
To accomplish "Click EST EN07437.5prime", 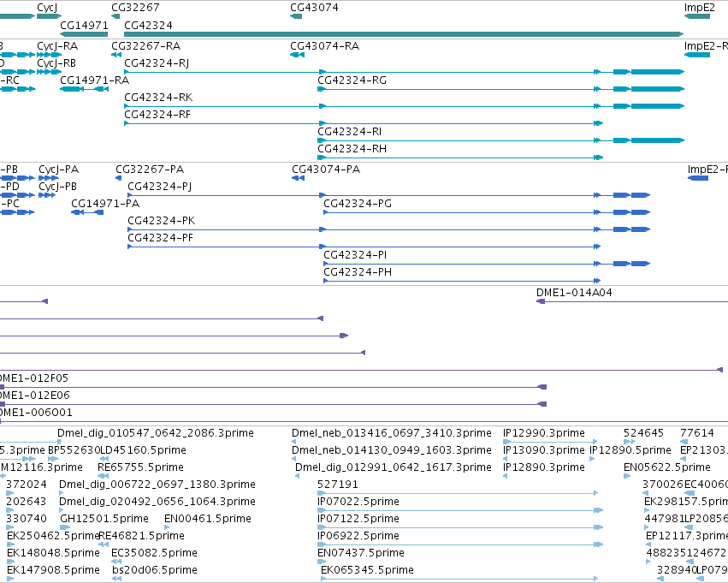I will [361, 553].
